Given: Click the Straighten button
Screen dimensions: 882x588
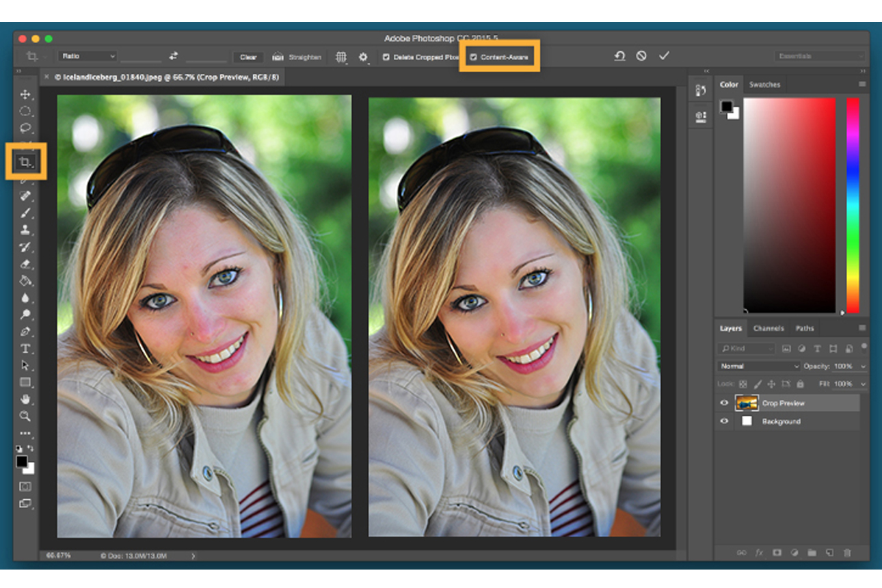Looking at the screenshot, I should pos(297,57).
